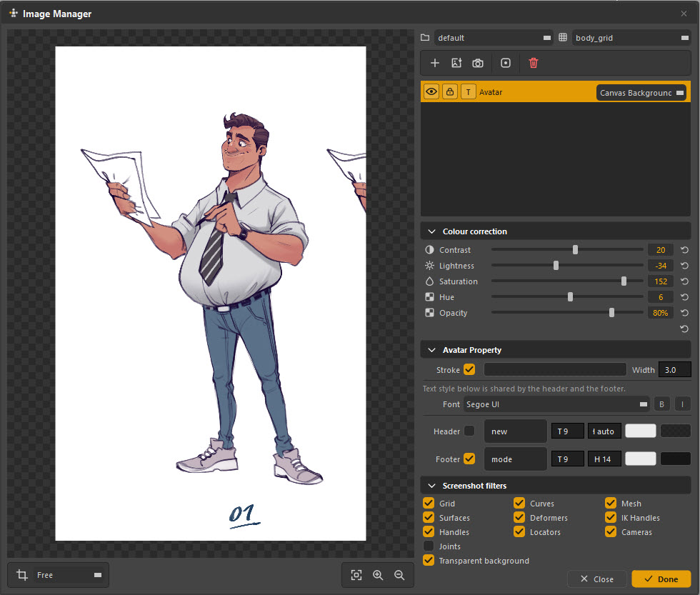
Task: Uncheck the Mesh screenshot filter
Action: [x=611, y=503]
